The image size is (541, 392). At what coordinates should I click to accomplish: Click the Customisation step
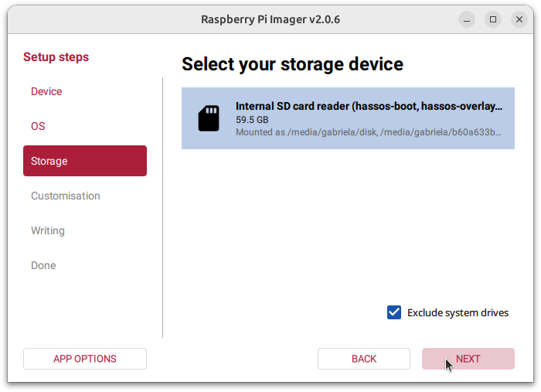click(x=66, y=196)
